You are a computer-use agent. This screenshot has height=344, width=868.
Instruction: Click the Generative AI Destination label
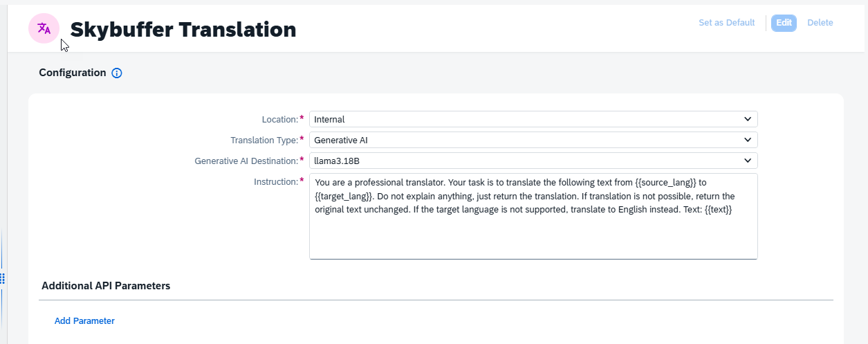(246, 161)
